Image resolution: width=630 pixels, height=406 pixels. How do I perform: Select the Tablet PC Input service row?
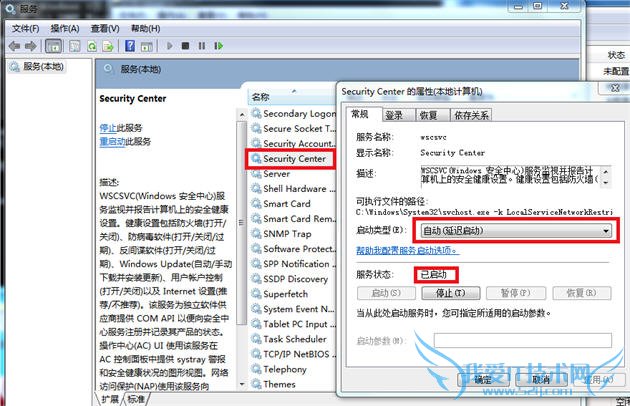[x=293, y=324]
